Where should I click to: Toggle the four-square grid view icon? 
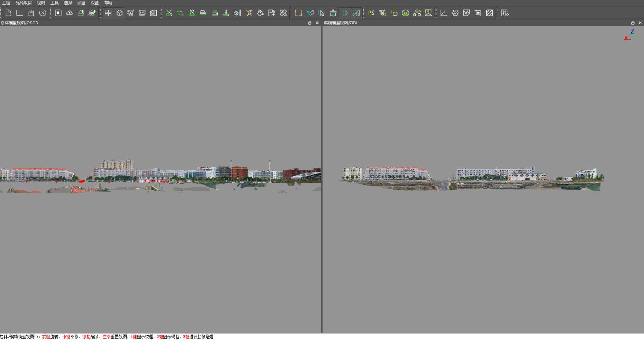(108, 13)
